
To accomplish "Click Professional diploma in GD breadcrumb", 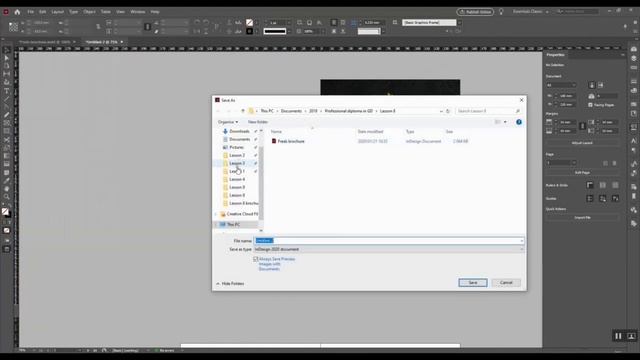I will click(349, 111).
